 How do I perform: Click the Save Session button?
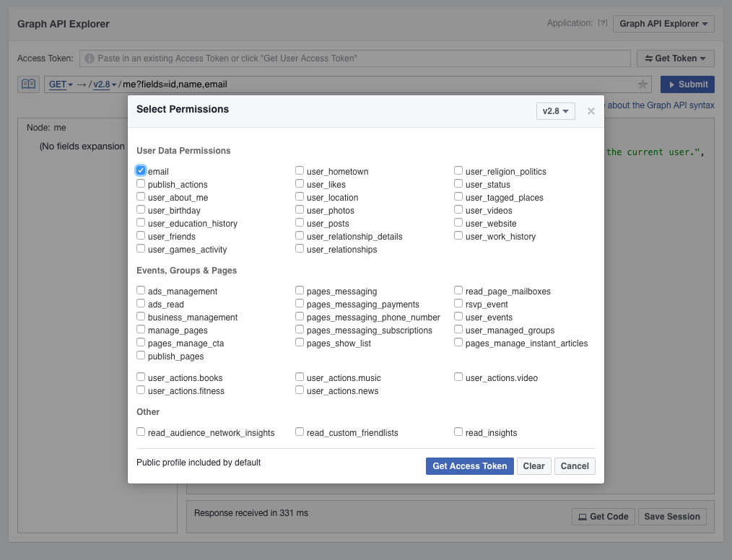click(672, 517)
